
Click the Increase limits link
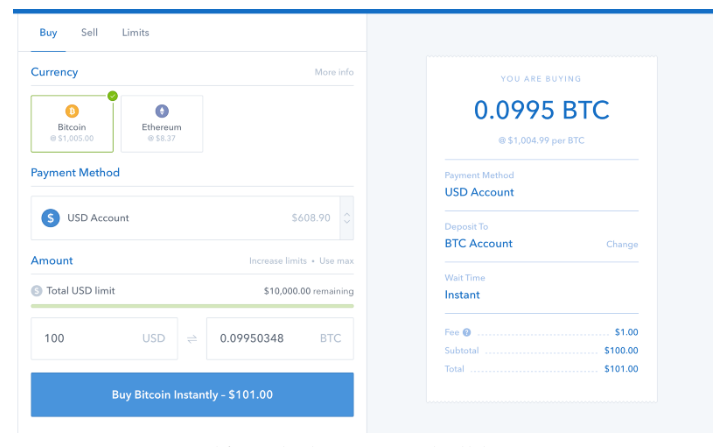(x=278, y=261)
